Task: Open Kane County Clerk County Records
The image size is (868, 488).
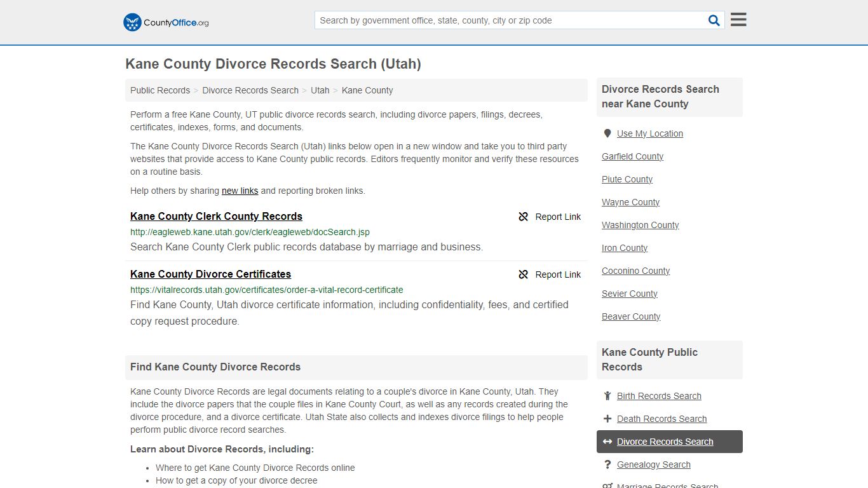Action: pos(216,216)
